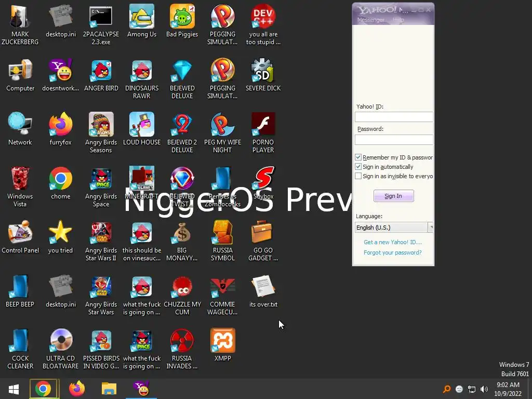Select the DINOSAURS RAWR icon
The height and width of the screenshot is (399, 532).
pos(142,79)
